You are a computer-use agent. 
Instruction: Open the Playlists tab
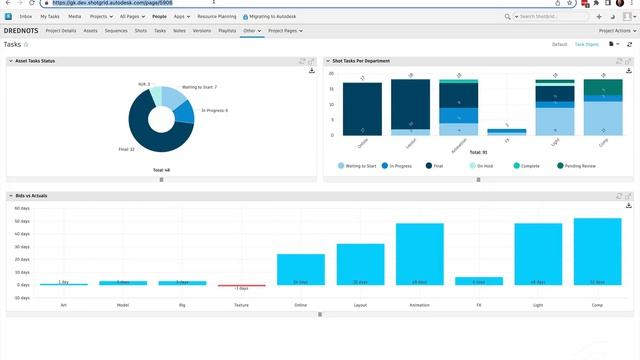(227, 31)
